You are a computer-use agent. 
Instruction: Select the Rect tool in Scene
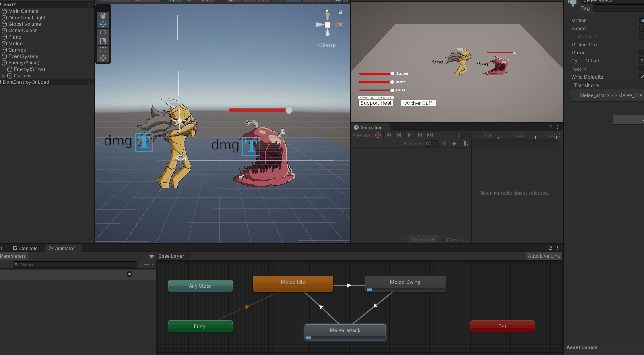(103, 50)
